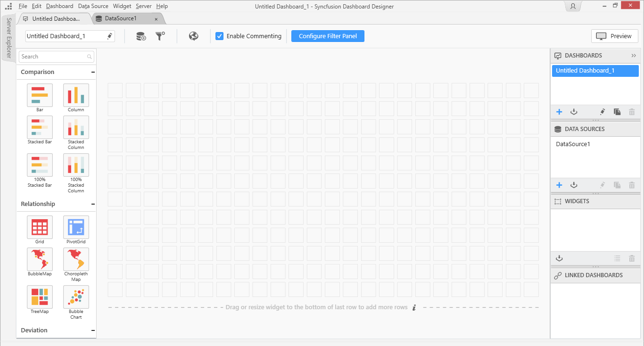Collapse the Relationship widget category

pyautogui.click(x=93, y=204)
